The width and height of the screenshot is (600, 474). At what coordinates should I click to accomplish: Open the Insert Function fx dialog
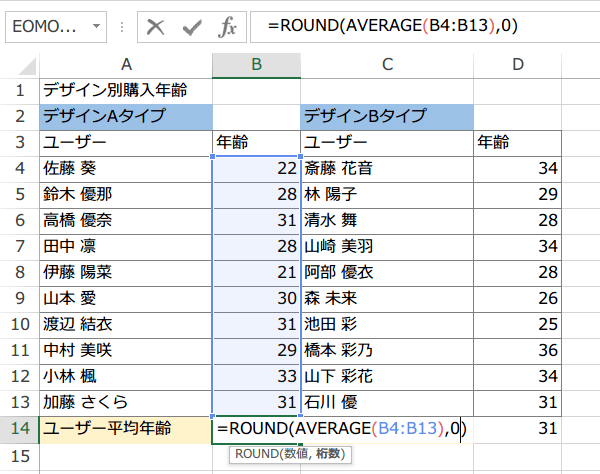tap(227, 27)
